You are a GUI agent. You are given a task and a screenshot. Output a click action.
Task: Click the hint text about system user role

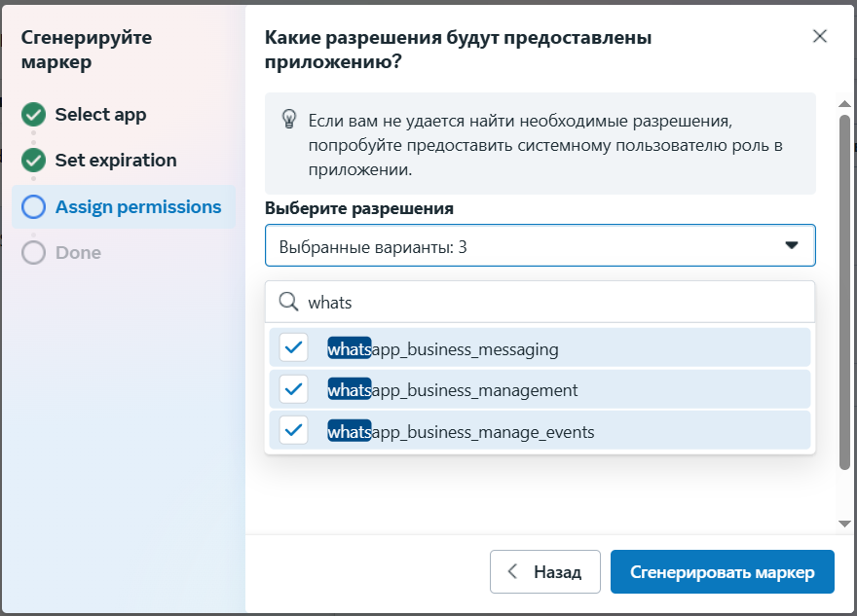click(544, 145)
